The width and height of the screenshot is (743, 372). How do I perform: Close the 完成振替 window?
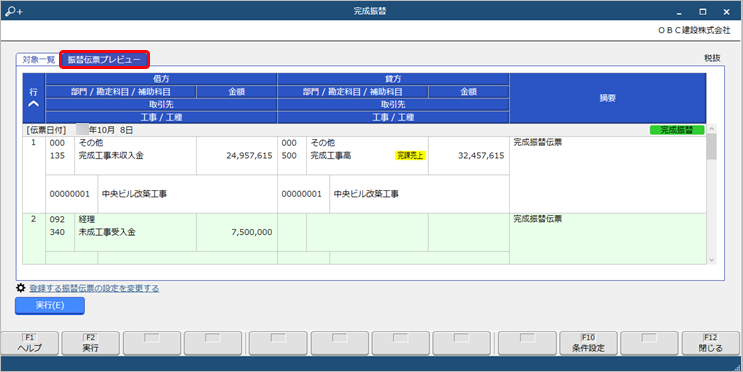(x=726, y=12)
